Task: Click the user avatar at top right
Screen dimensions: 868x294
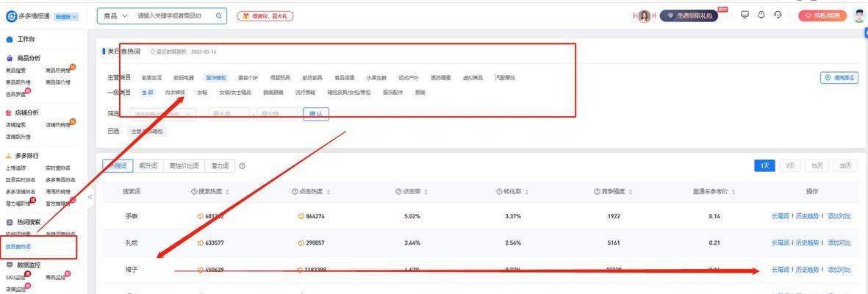Action: pos(858,15)
